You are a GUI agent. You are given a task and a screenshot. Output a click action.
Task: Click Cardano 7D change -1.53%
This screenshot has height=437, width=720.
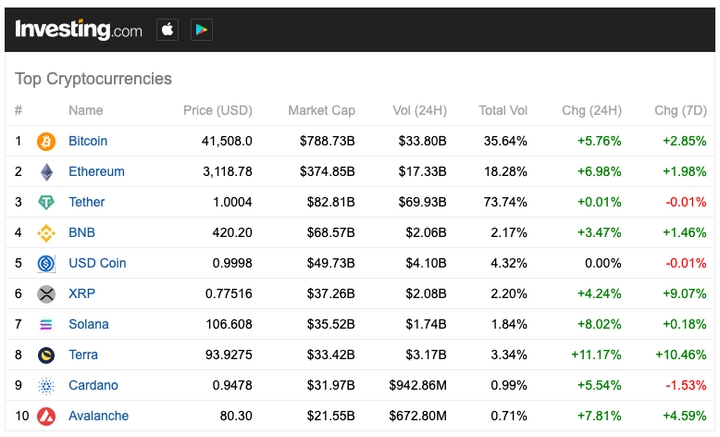pos(686,385)
